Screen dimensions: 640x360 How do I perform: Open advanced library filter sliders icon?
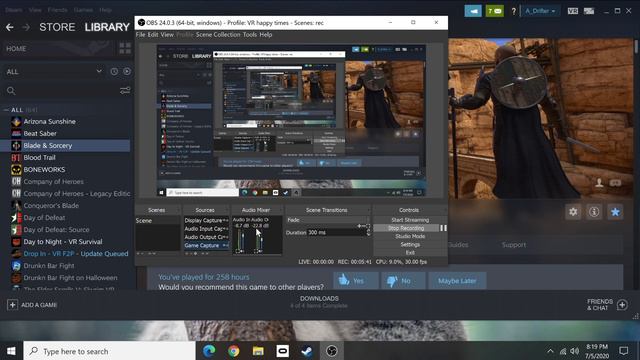(125, 90)
